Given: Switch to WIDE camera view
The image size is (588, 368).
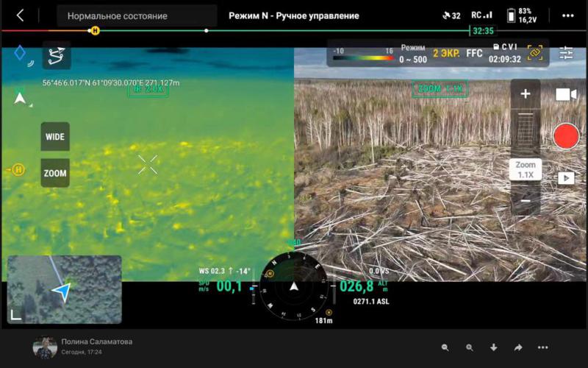Looking at the screenshot, I should point(55,137).
